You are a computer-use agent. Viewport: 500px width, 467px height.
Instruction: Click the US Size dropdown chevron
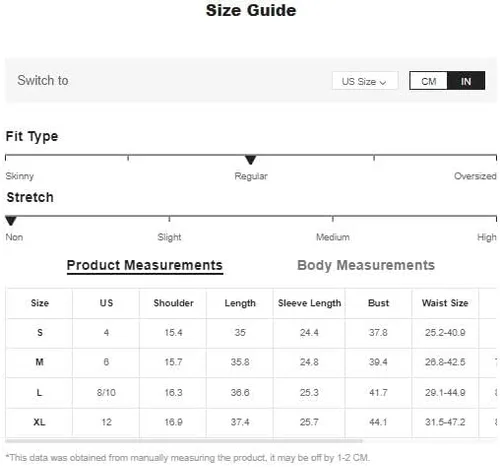383,82
